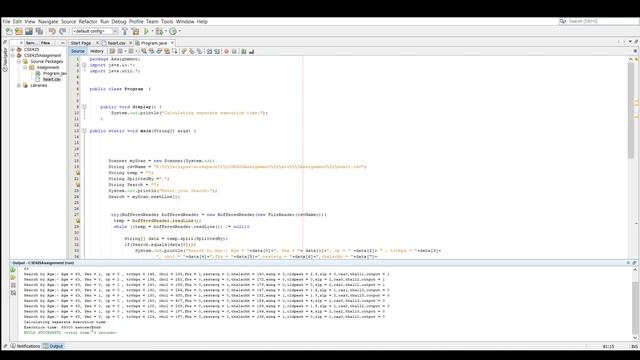This screenshot has height=360, width=640.
Task: Click the Previous Bookmark icon
Action: 184,51
